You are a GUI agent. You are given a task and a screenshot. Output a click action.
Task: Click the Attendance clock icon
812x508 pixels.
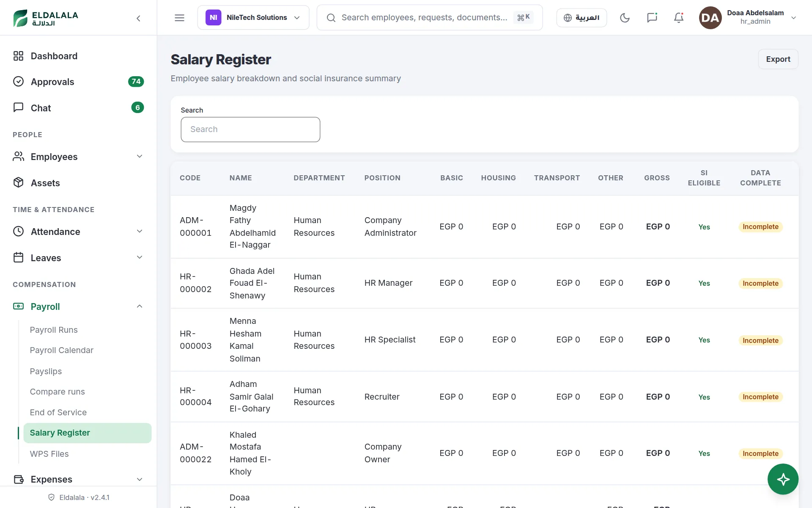(18, 231)
